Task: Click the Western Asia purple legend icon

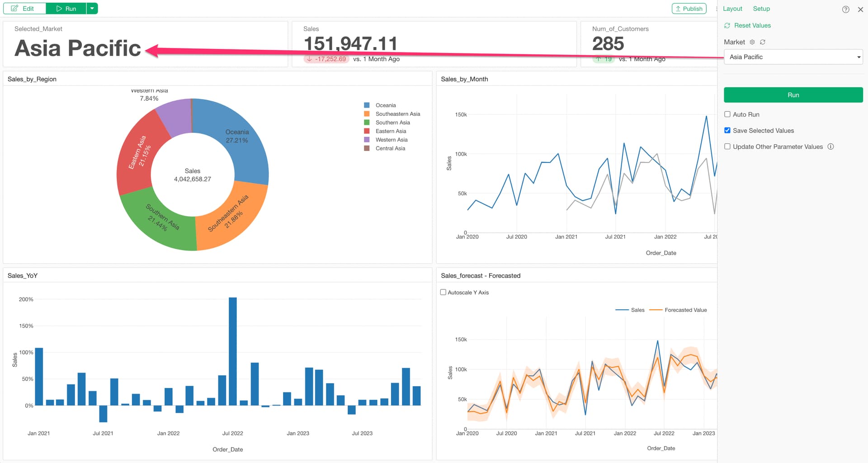Action: click(x=367, y=140)
